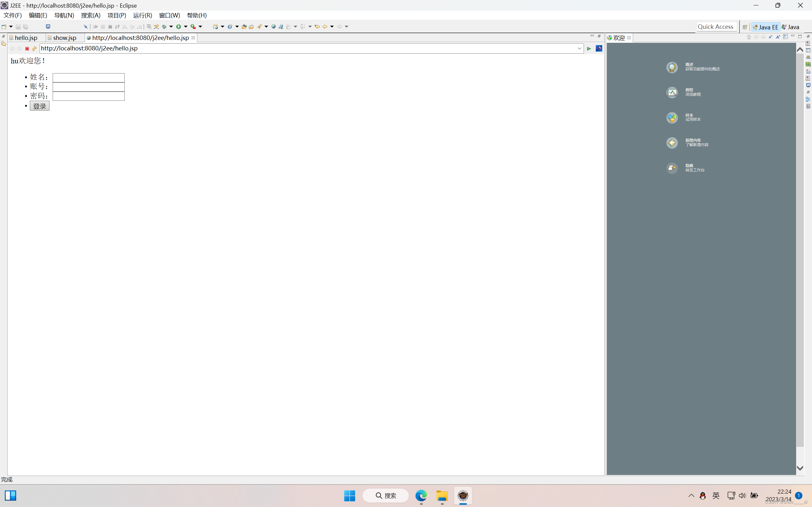Viewport: 812px width, 507px height.
Task: Open the New file dropdown arrow
Action: click(x=11, y=27)
